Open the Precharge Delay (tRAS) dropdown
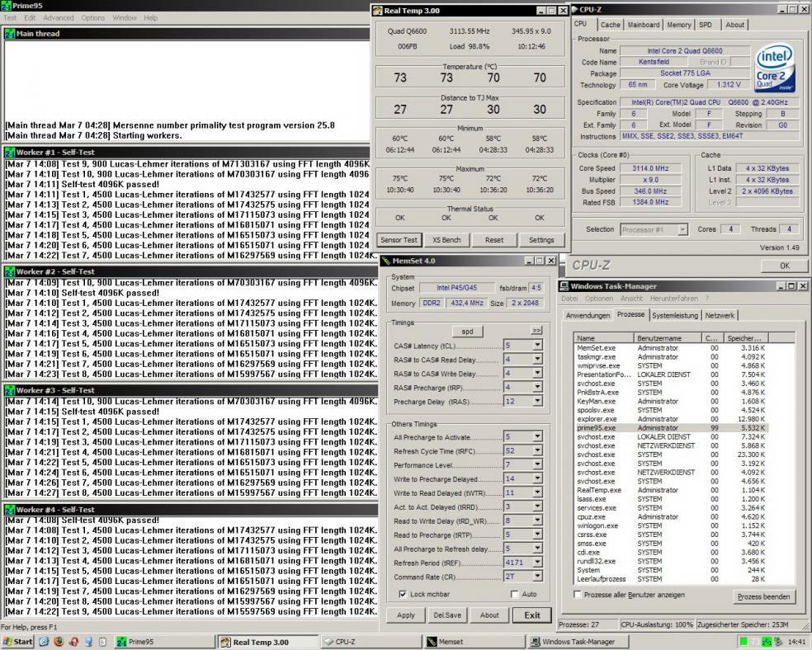Image resolution: width=812 pixels, height=650 pixels. pyautogui.click(x=537, y=401)
